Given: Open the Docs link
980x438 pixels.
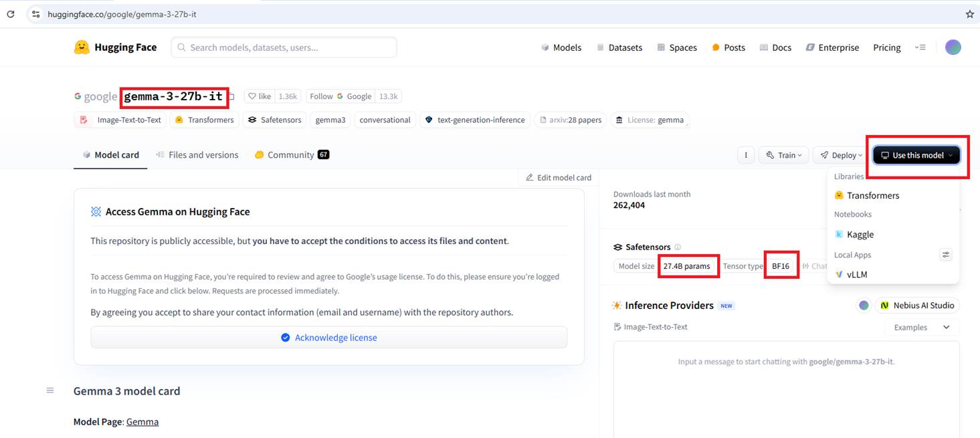Looking at the screenshot, I should pyautogui.click(x=775, y=47).
